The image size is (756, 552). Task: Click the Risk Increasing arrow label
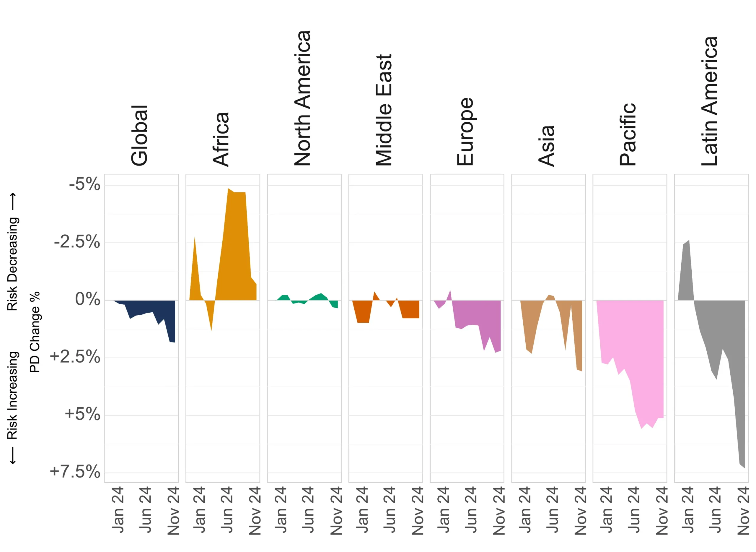pyautogui.click(x=13, y=408)
